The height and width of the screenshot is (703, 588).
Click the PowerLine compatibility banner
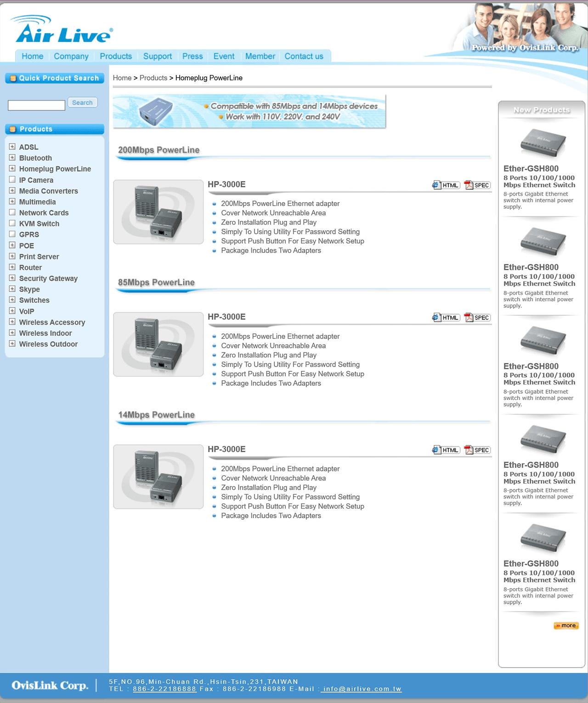pos(249,111)
